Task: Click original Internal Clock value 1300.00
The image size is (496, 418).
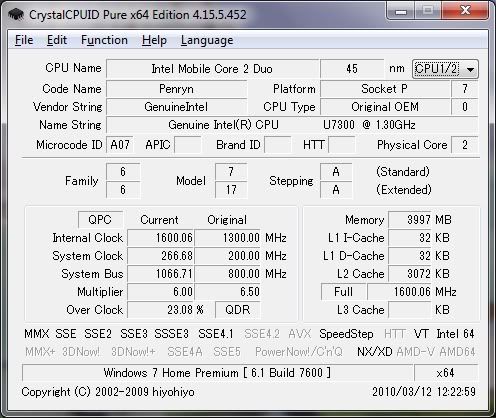Action: pyautogui.click(x=228, y=238)
